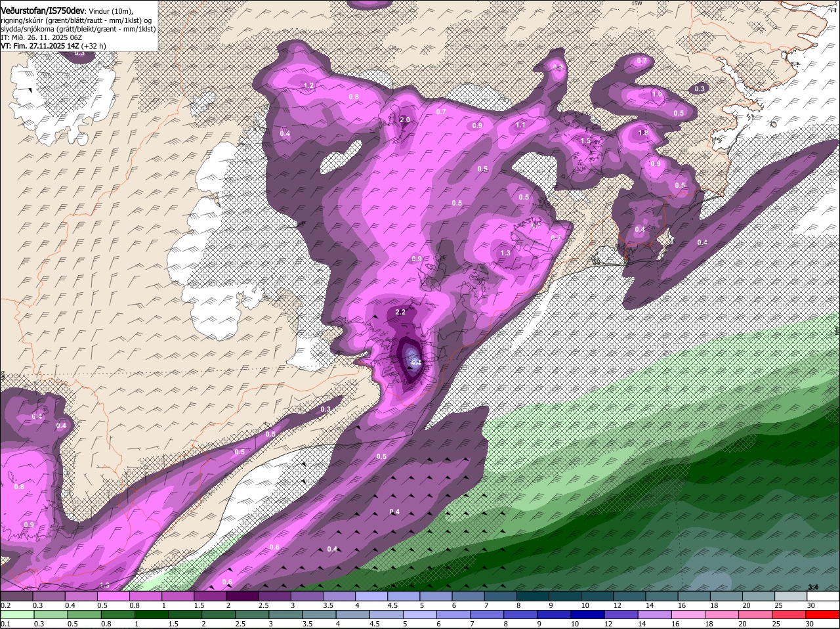Image resolution: width=840 pixels, height=629 pixels.
Task: Click the initial time line 'IT: Mið. 26. 11. 2025 06Z'
Action: (x=41, y=37)
